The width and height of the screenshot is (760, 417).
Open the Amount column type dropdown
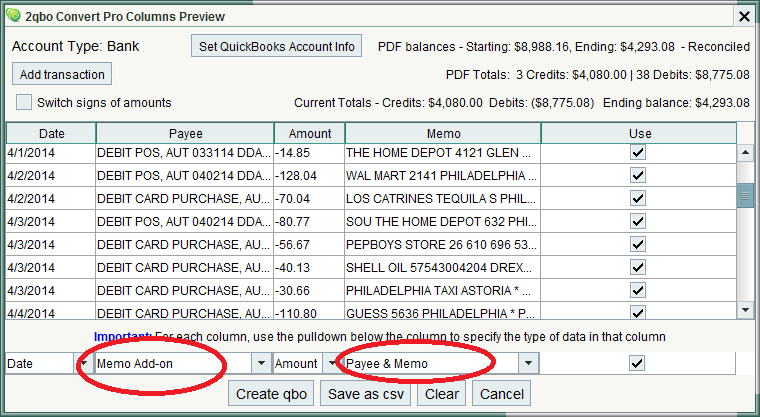(x=331, y=364)
